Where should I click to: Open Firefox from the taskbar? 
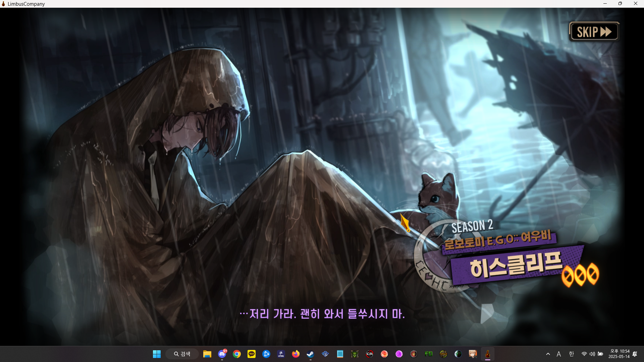296,354
